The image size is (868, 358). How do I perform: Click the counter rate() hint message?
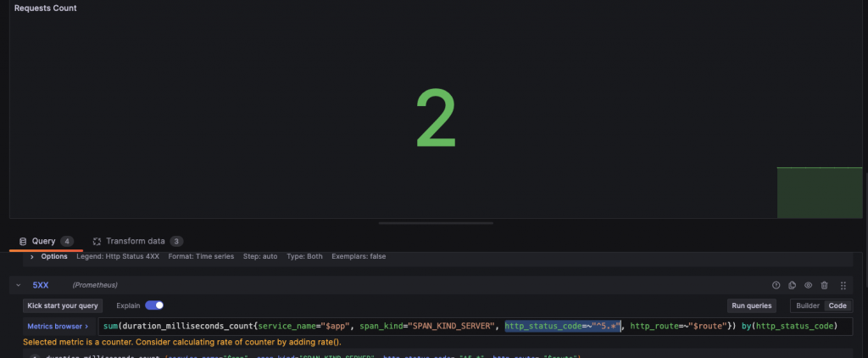(x=182, y=342)
